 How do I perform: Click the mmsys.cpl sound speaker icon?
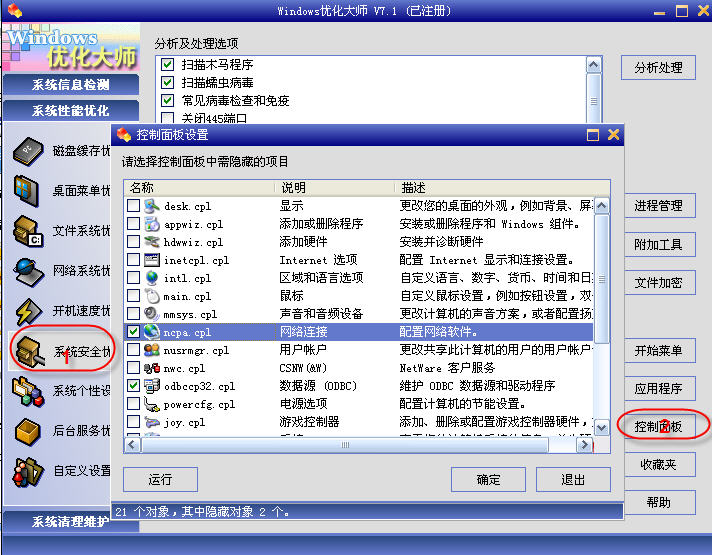pos(152,314)
